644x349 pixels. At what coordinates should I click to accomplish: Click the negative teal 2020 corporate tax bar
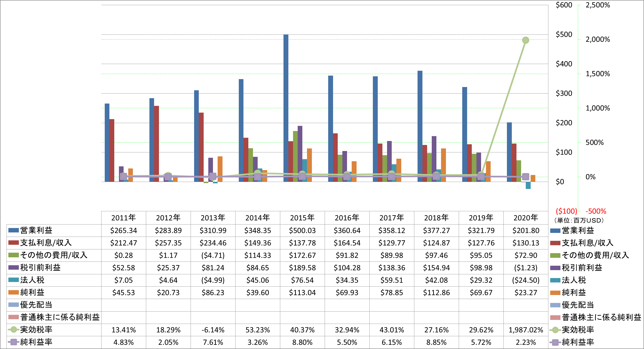[x=528, y=185]
